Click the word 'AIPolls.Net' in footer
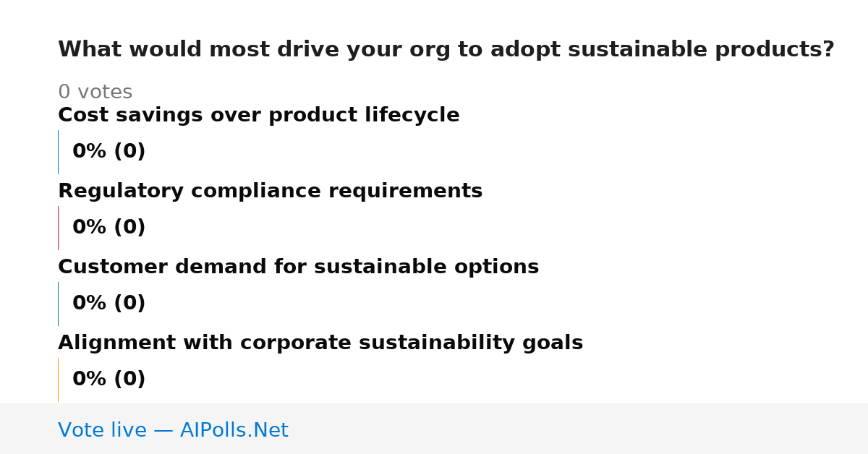The height and width of the screenshot is (454, 868). coord(234,430)
